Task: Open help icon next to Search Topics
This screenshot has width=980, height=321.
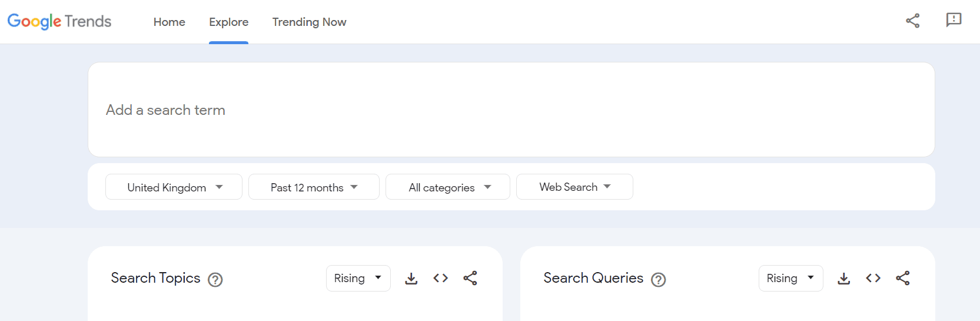Action: (x=215, y=280)
